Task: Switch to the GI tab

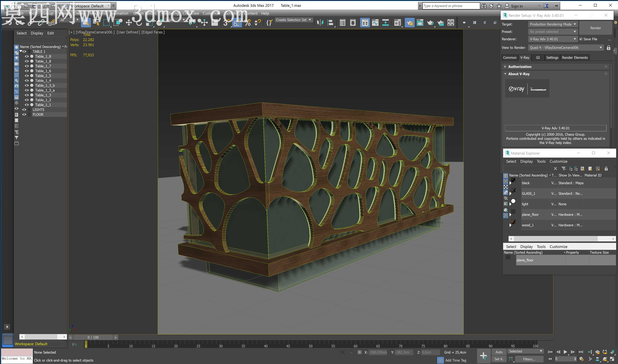Action: [538, 58]
